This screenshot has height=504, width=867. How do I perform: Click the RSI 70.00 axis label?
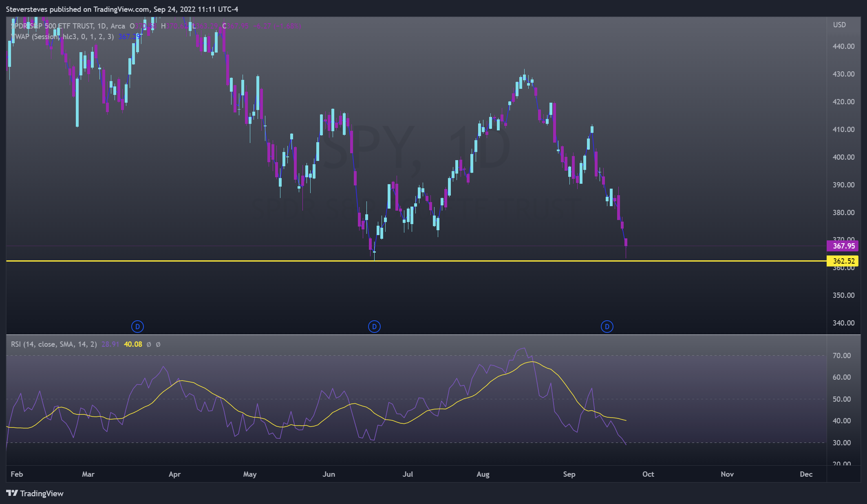click(842, 356)
